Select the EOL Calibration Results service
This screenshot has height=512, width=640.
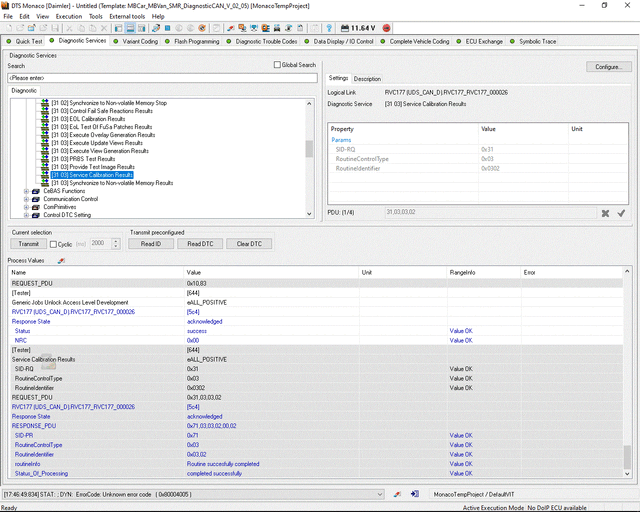pyautogui.click(x=88, y=119)
